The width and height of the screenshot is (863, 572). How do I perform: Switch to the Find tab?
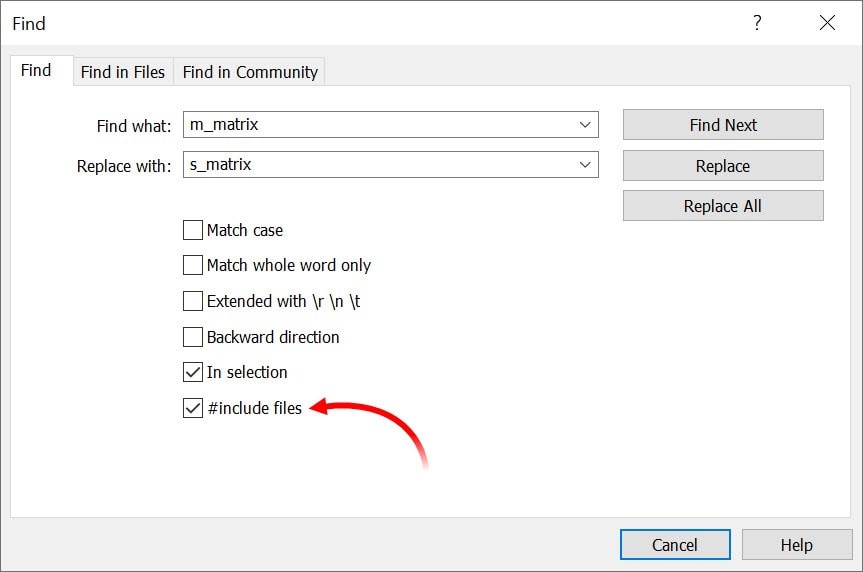36,71
